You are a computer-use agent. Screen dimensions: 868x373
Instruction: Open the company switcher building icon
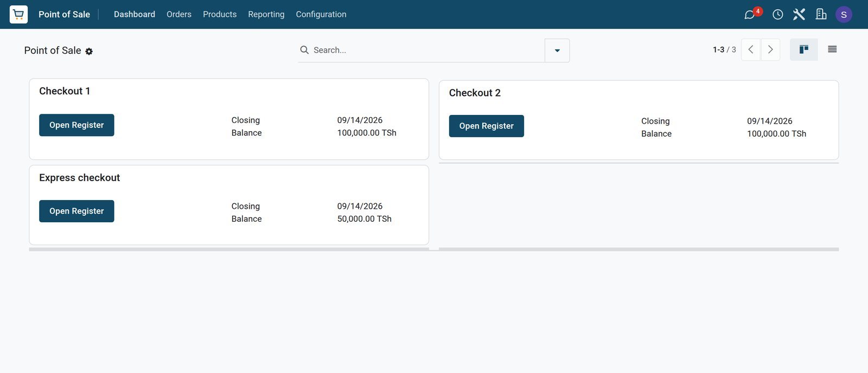click(x=821, y=14)
